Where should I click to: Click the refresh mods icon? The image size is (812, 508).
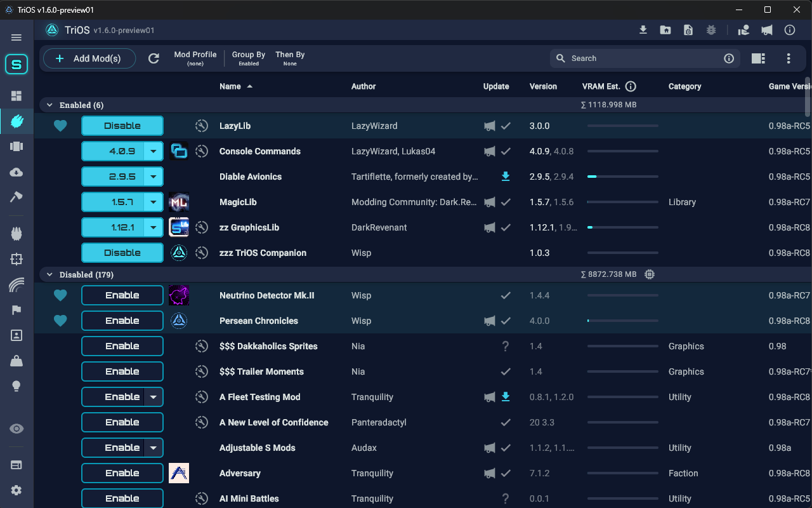click(154, 58)
